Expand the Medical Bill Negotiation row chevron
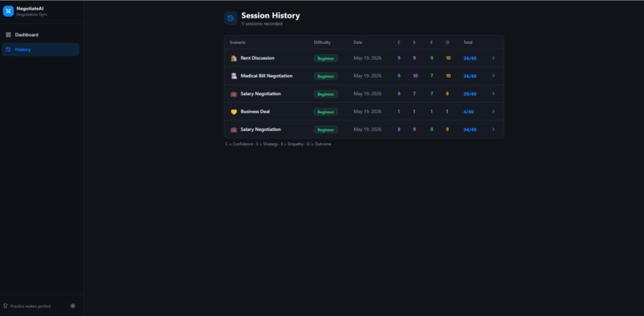Image resolution: width=644 pixels, height=316 pixels. pyautogui.click(x=493, y=76)
